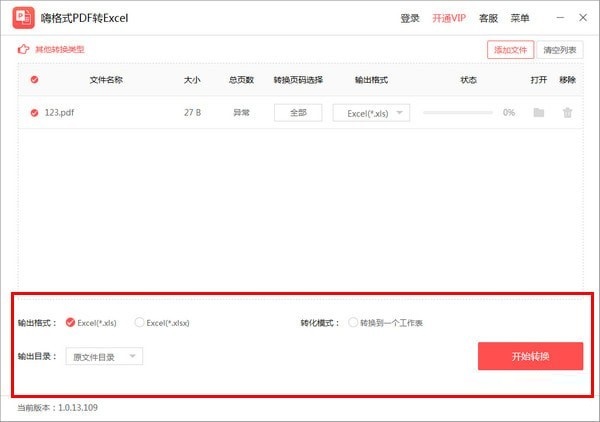Open the folder icon for 123.pdf
This screenshot has width=600, height=422.
point(539,112)
